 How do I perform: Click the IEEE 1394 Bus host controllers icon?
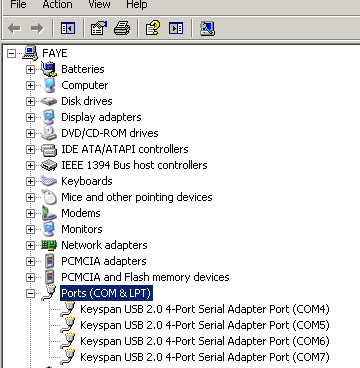pyautogui.click(x=49, y=165)
